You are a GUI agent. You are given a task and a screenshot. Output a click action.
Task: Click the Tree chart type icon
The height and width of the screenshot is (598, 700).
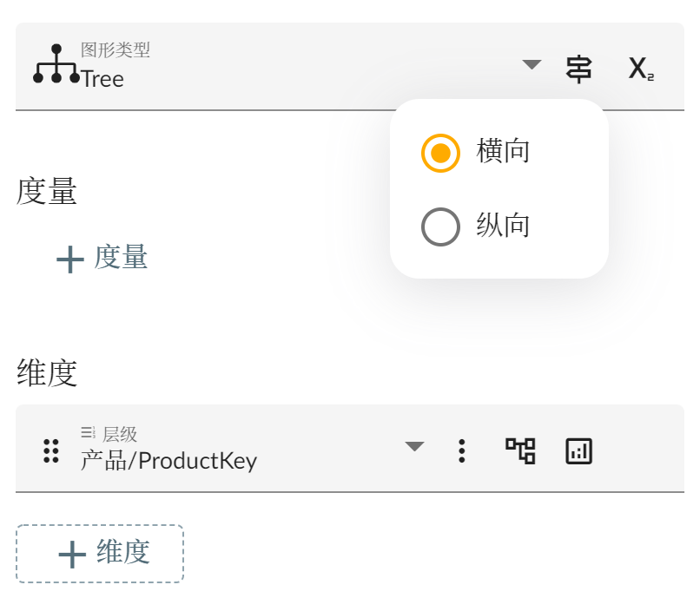[56, 65]
